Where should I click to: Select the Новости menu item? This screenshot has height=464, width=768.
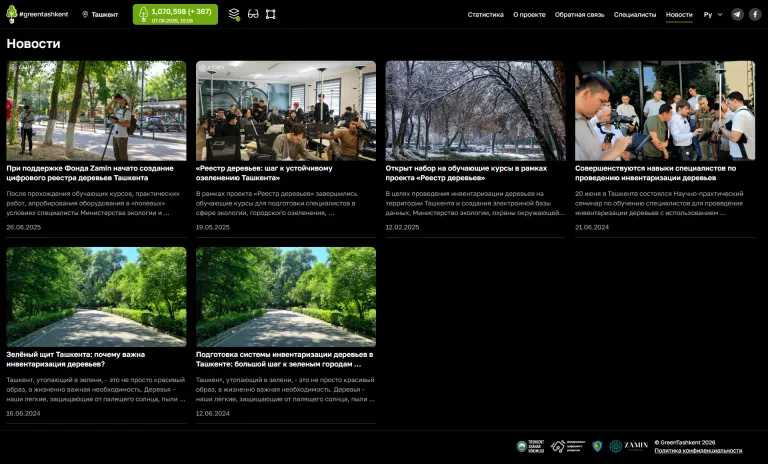coord(679,14)
